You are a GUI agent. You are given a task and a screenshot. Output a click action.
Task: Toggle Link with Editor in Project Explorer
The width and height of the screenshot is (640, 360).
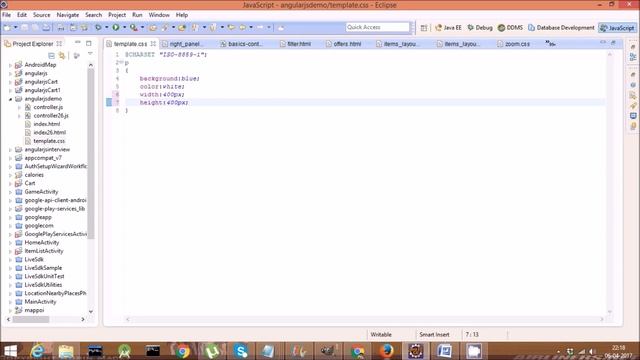(62, 55)
